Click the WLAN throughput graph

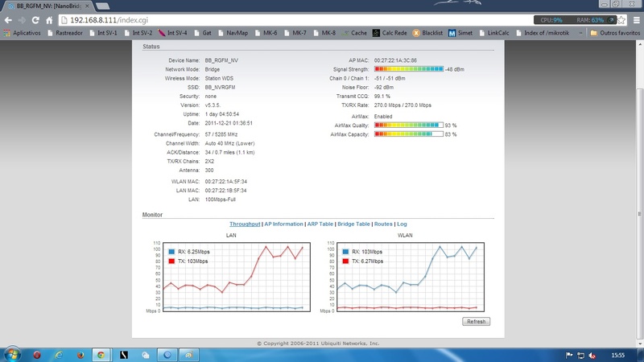(x=411, y=277)
